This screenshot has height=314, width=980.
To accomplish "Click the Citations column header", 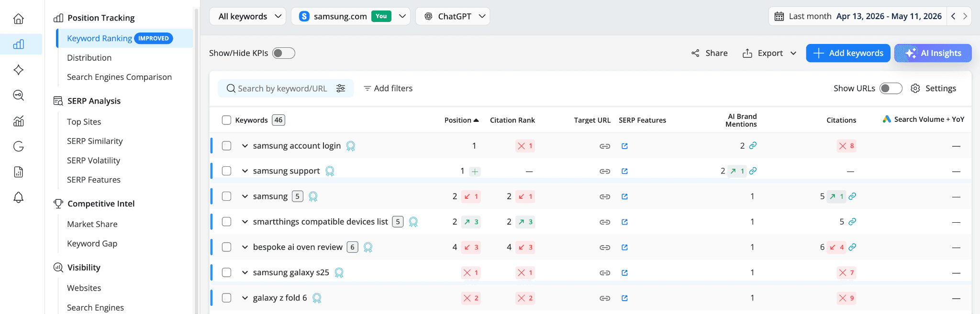I will (x=841, y=120).
